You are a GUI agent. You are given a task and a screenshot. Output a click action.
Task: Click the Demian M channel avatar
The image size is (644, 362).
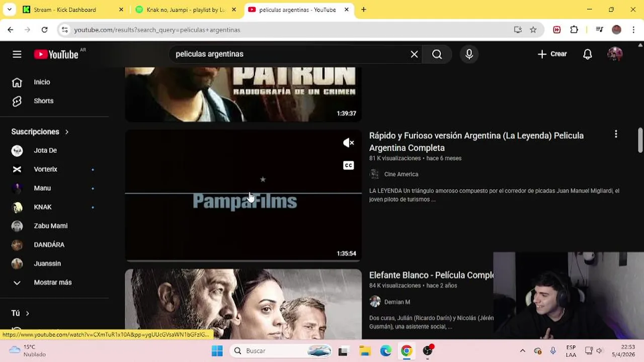click(375, 302)
